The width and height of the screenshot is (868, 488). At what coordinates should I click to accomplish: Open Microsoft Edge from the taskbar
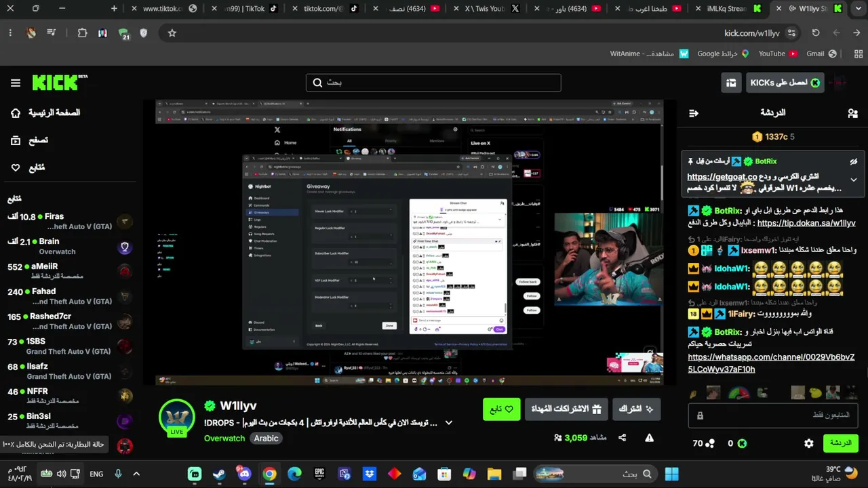294,474
